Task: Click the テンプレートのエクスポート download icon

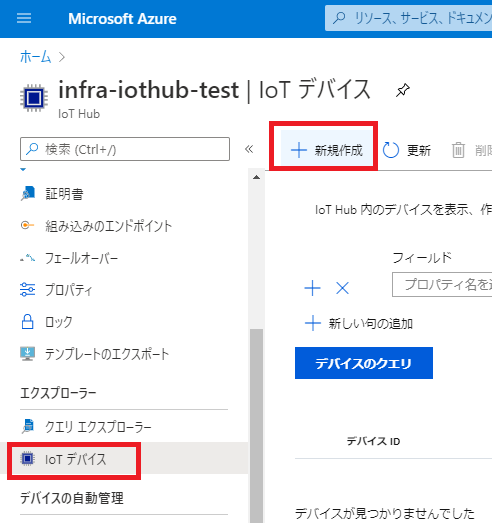Action: pos(27,354)
